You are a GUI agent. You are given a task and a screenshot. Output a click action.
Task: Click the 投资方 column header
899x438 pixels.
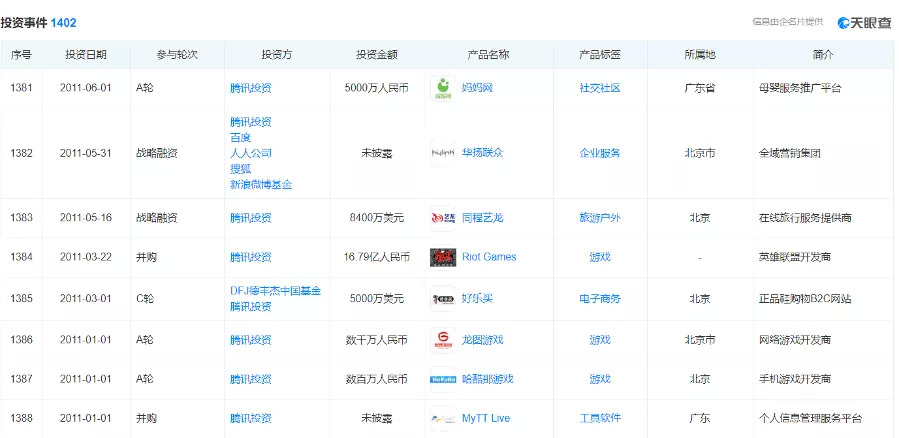tap(277, 55)
